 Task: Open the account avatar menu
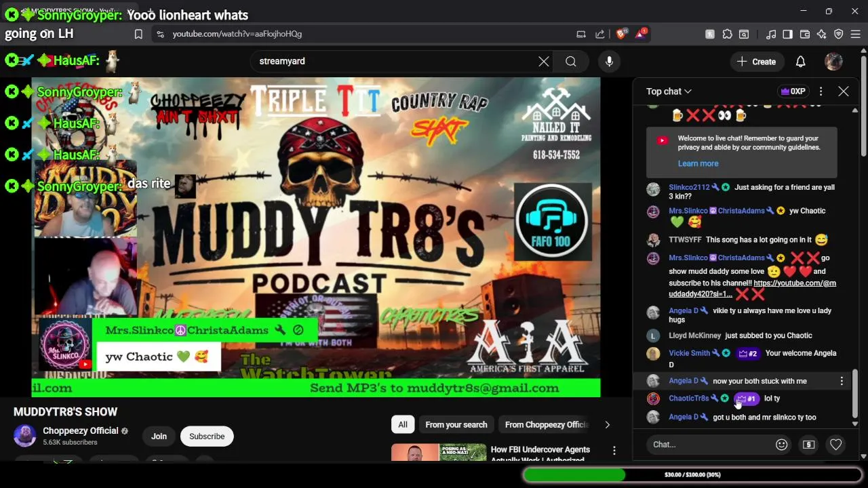833,62
